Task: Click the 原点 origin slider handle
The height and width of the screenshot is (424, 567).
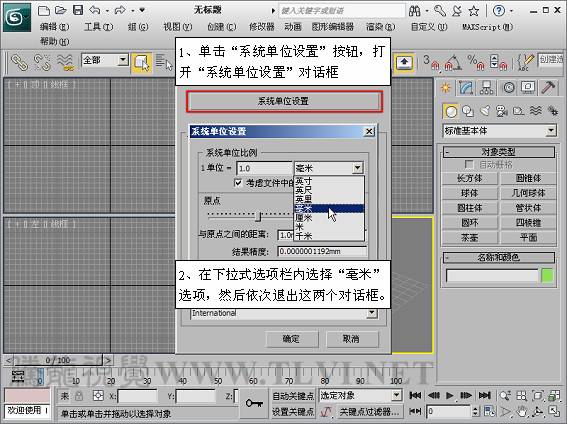Action: (258, 216)
